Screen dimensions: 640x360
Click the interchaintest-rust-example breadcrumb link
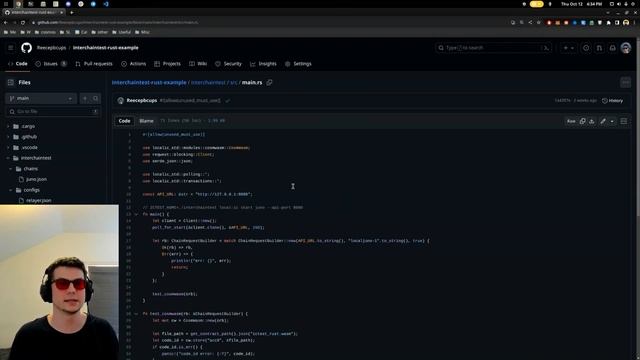point(149,82)
